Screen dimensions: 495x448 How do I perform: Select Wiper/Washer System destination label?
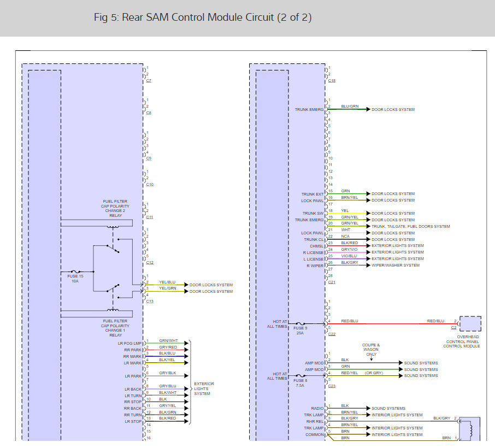pyautogui.click(x=396, y=266)
